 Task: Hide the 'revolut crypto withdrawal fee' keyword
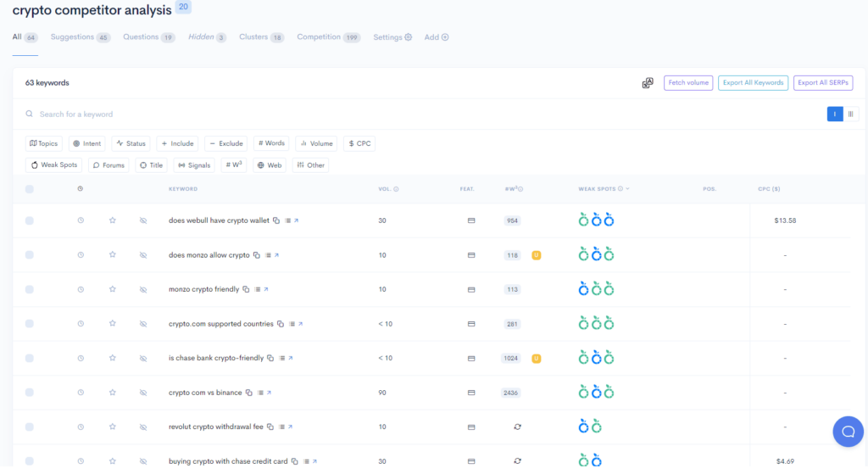pyautogui.click(x=143, y=427)
